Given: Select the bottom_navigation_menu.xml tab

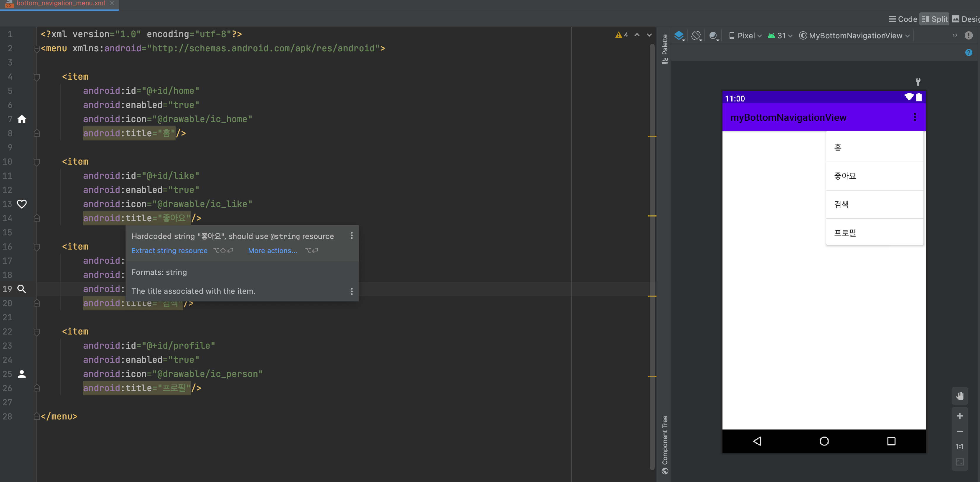Looking at the screenshot, I should [x=60, y=4].
